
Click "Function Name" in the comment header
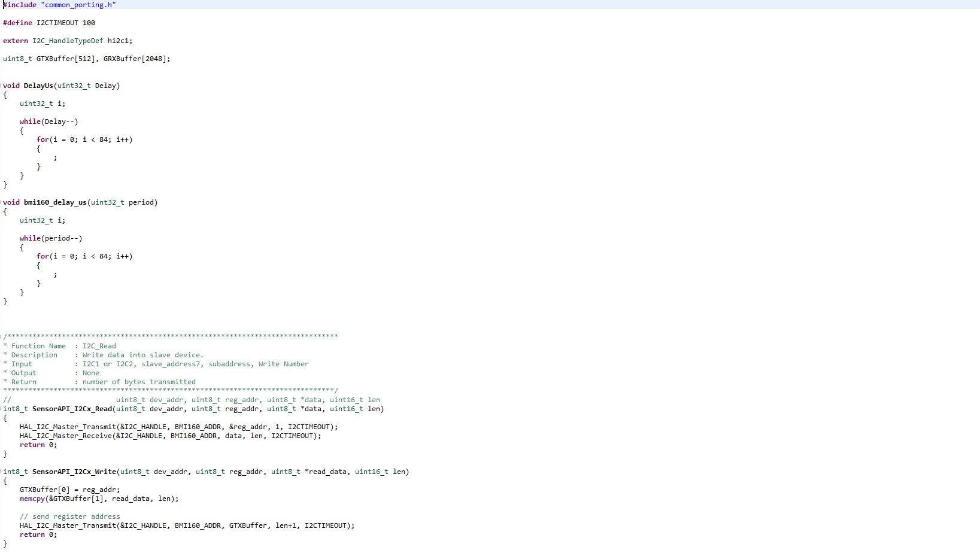tap(38, 346)
